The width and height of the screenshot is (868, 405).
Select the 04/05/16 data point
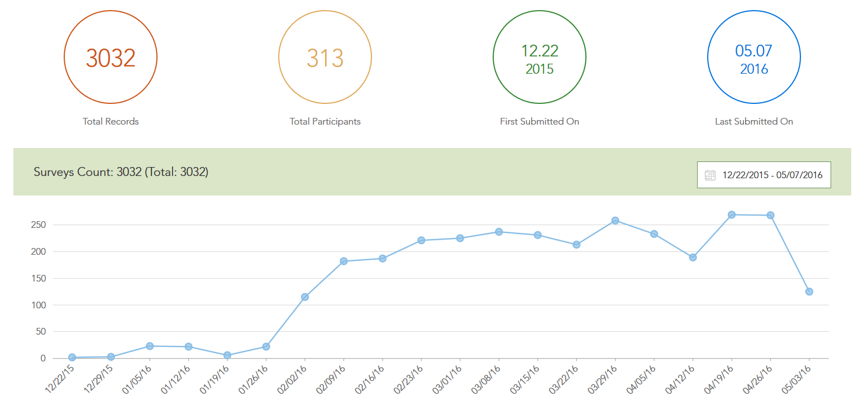(654, 234)
